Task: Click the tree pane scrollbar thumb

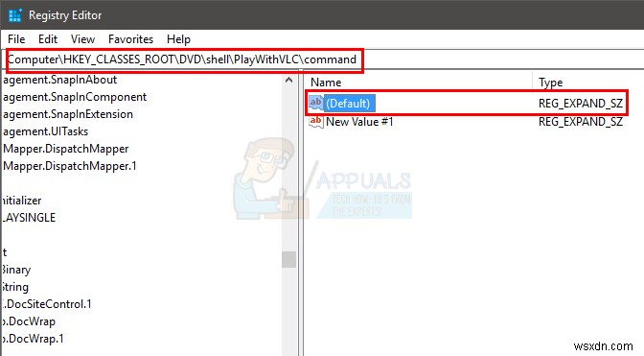Action: pos(288,259)
